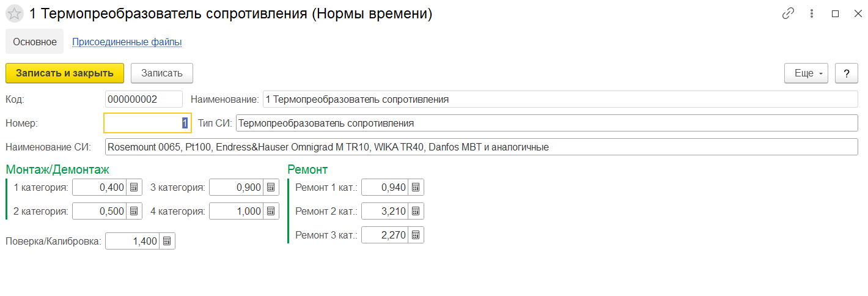868x296 pixels.
Task: Add this item to favorites with the star icon
Action: 15,14
